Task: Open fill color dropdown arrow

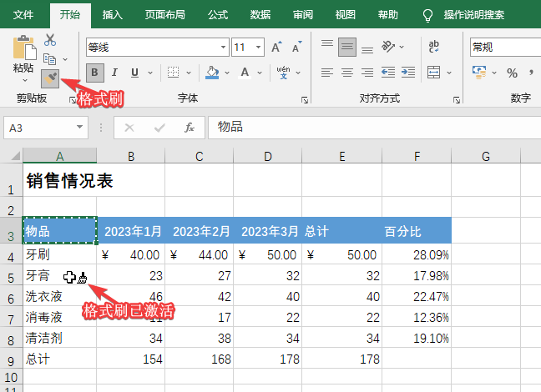Action: (227, 73)
